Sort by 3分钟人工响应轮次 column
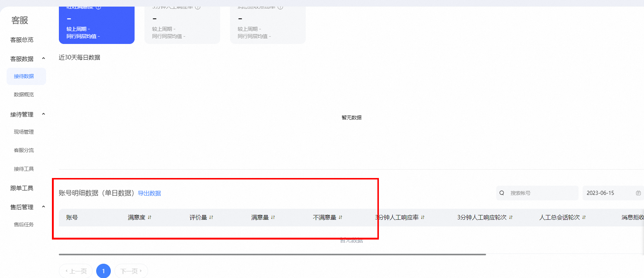644x278 pixels. point(511,218)
